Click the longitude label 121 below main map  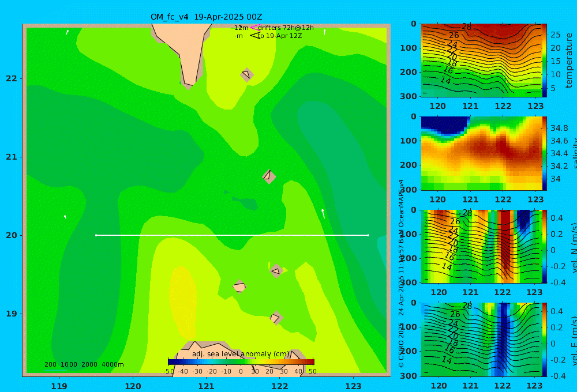(x=207, y=386)
